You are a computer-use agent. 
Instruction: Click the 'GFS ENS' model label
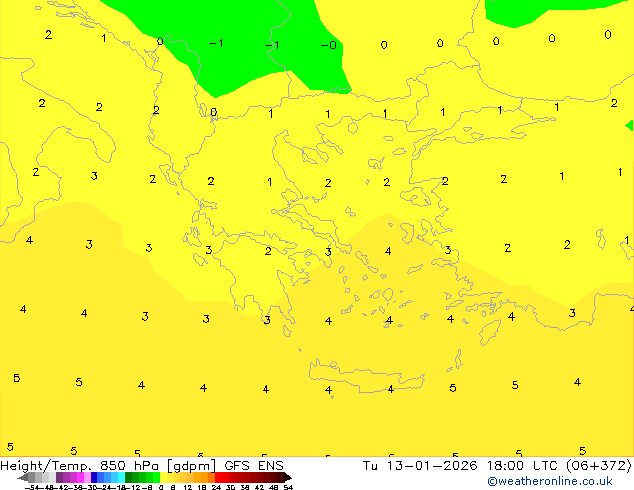point(254,466)
